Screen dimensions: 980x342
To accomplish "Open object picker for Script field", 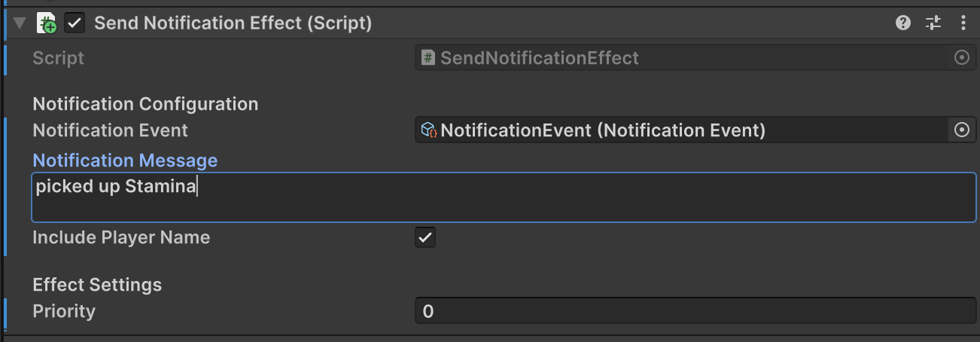I will [961, 58].
